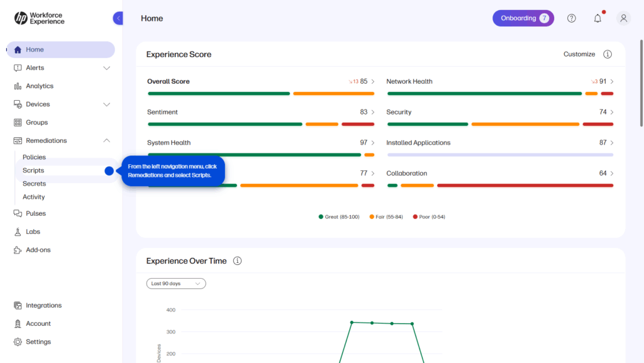Click the Experience Over Time info icon
This screenshot has height=363, width=644.
tap(238, 261)
